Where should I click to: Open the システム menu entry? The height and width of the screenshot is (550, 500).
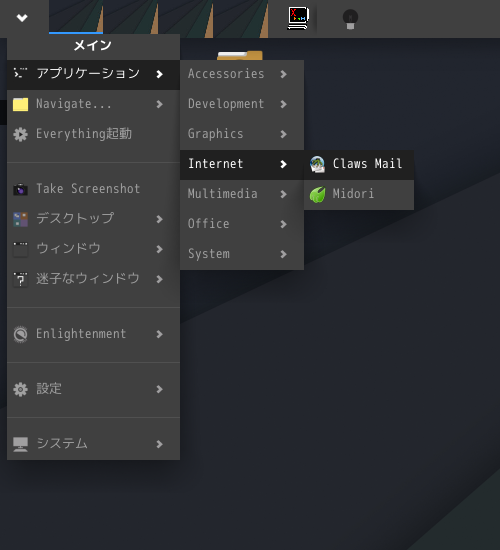(x=93, y=444)
